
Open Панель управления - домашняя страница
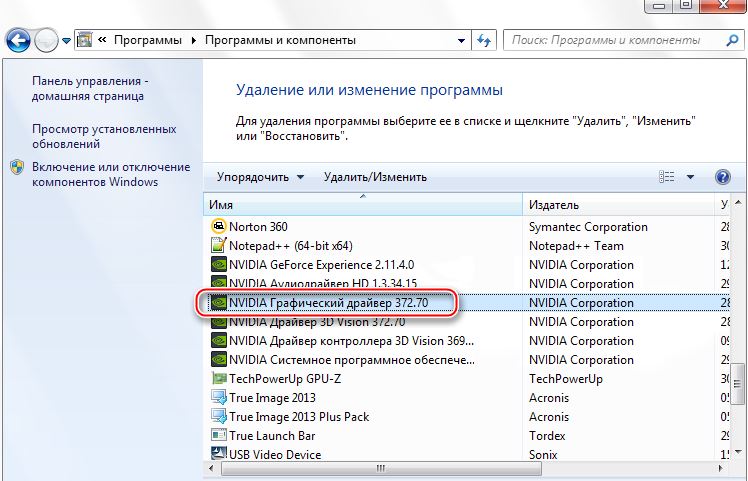90,88
